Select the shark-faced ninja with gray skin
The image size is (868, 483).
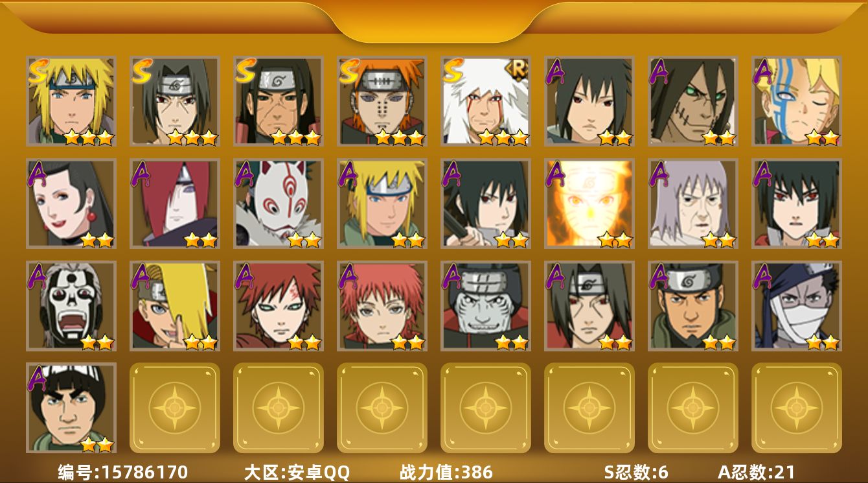[x=486, y=306]
